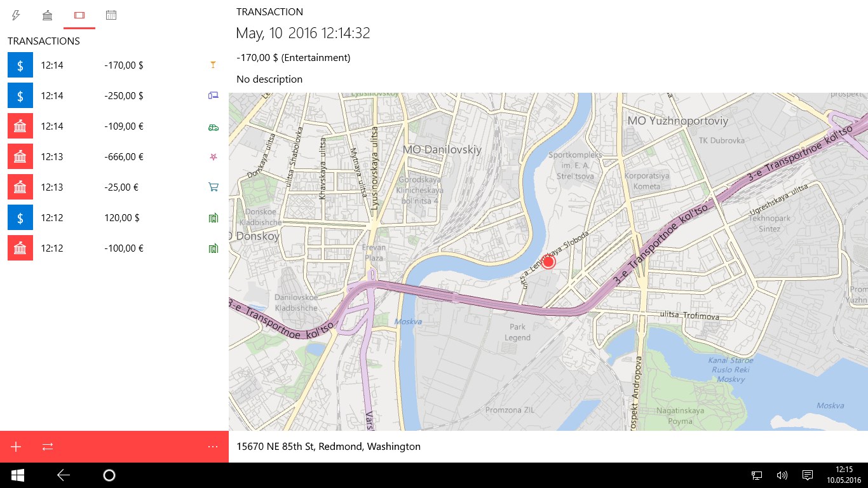This screenshot has height=488, width=868.
Task: Open the Windows Start menu
Action: click(x=18, y=475)
